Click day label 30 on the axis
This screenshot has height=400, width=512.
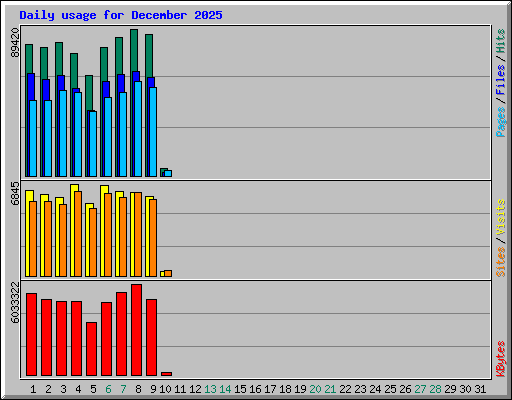click(465, 389)
